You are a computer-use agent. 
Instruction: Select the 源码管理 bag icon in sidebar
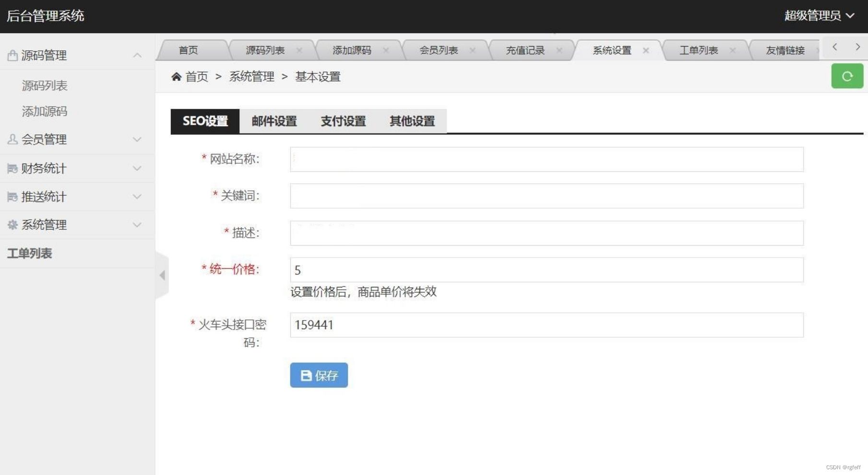click(12, 55)
